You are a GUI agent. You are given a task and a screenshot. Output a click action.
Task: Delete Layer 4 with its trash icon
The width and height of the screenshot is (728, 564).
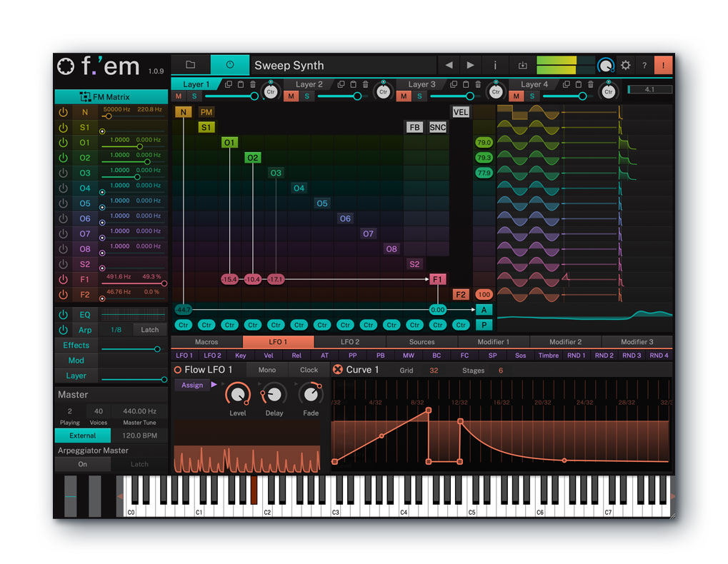[591, 84]
